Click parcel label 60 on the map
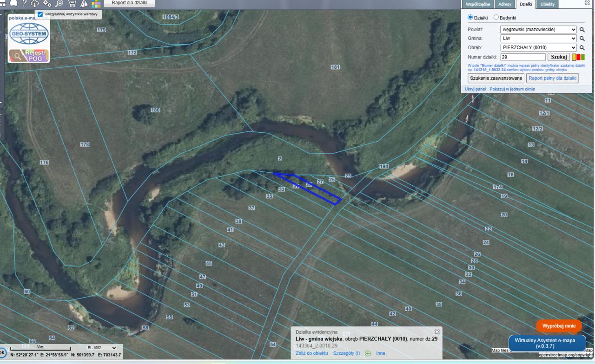The width and height of the screenshot is (595, 364). pyautogui.click(x=27, y=292)
